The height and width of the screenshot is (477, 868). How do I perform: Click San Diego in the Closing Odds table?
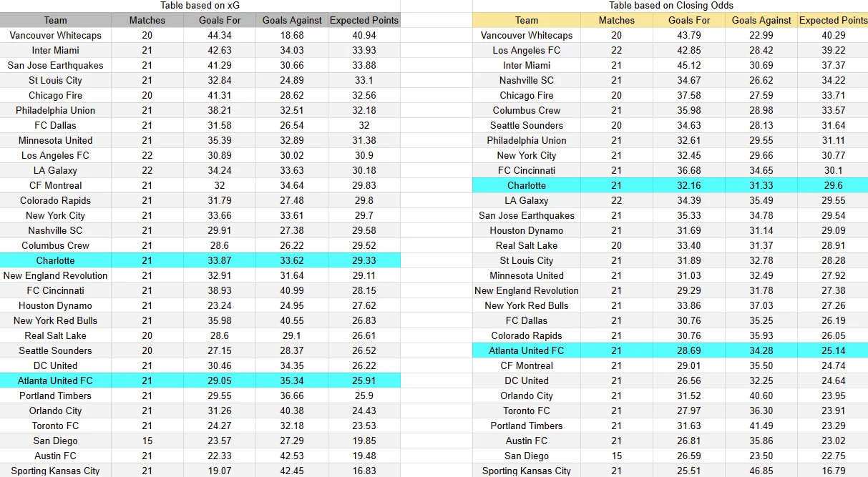tap(527, 456)
